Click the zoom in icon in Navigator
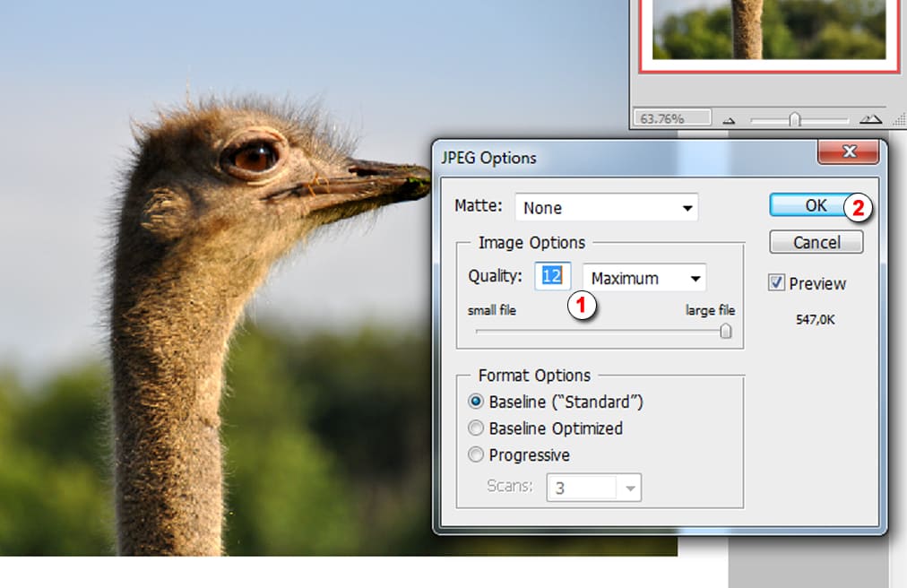The height and width of the screenshot is (588, 907). click(869, 118)
